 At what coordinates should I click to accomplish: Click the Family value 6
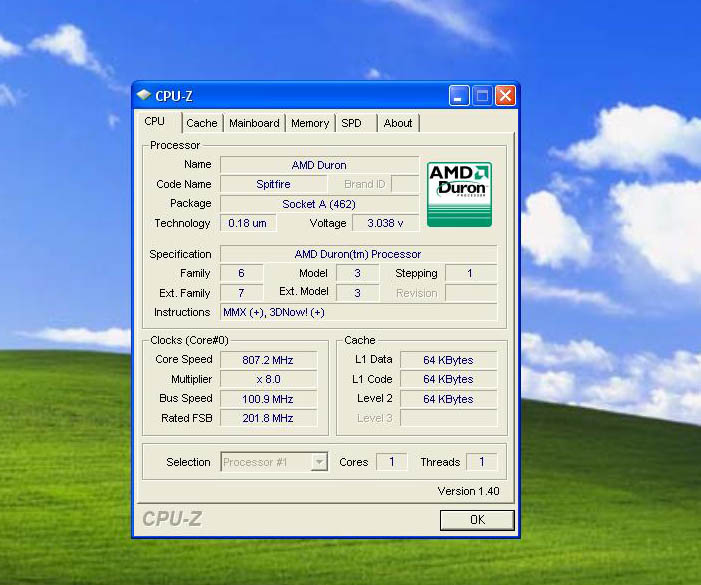coord(241,273)
